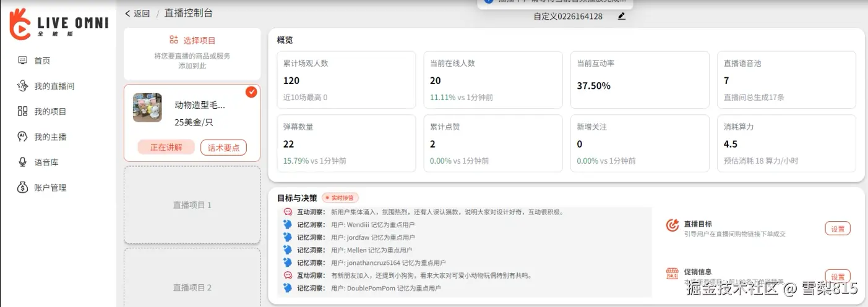Screen dimensions: 868x307
Task: Click the 选择项目 button
Action: point(192,40)
